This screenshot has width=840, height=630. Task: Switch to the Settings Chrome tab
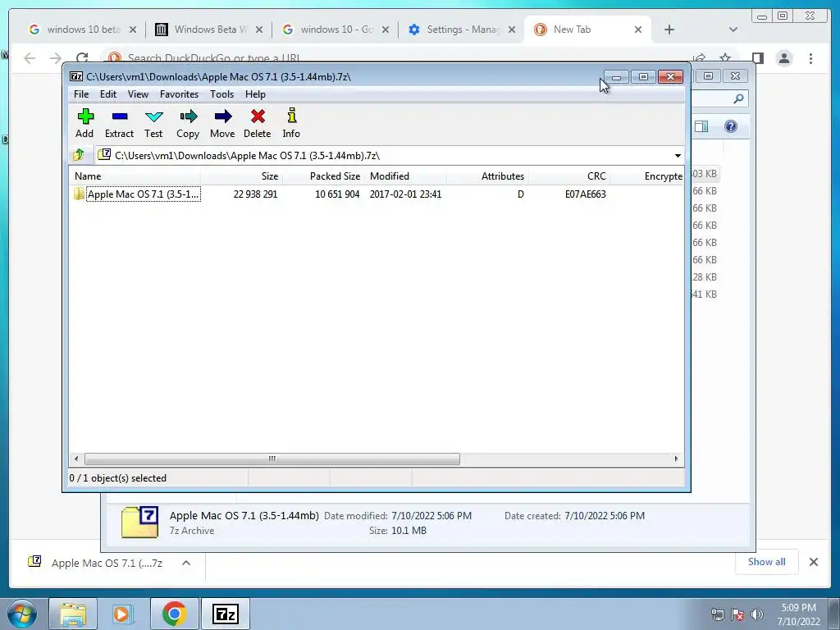click(461, 30)
